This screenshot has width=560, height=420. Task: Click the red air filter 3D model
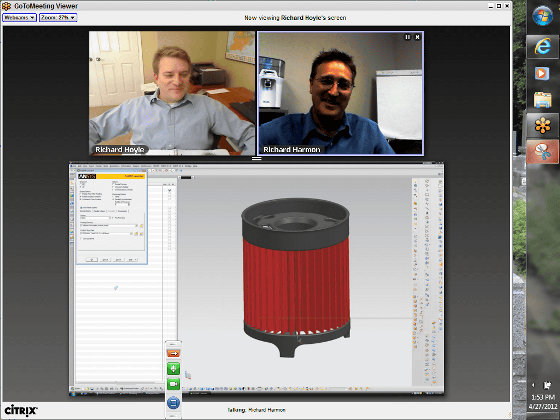(296, 277)
